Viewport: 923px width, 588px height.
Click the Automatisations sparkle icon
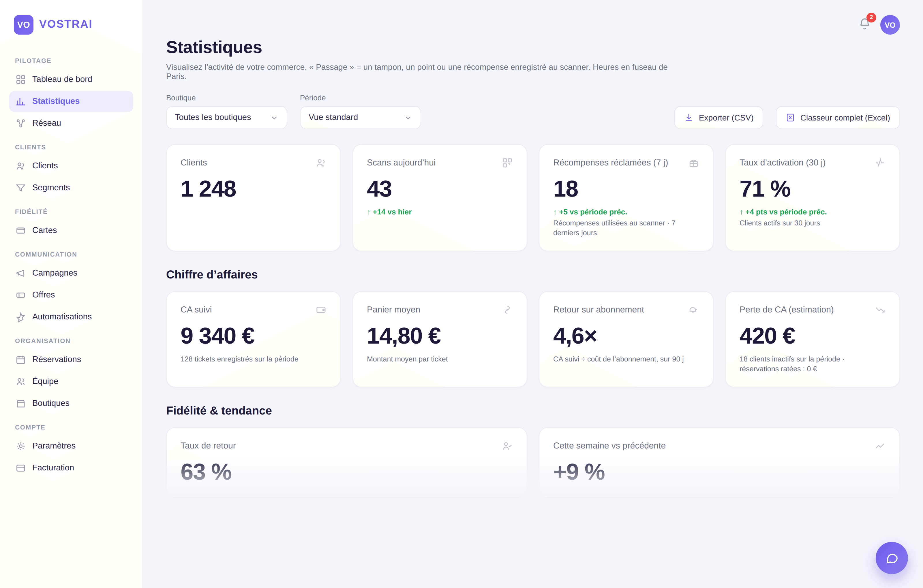click(x=21, y=317)
